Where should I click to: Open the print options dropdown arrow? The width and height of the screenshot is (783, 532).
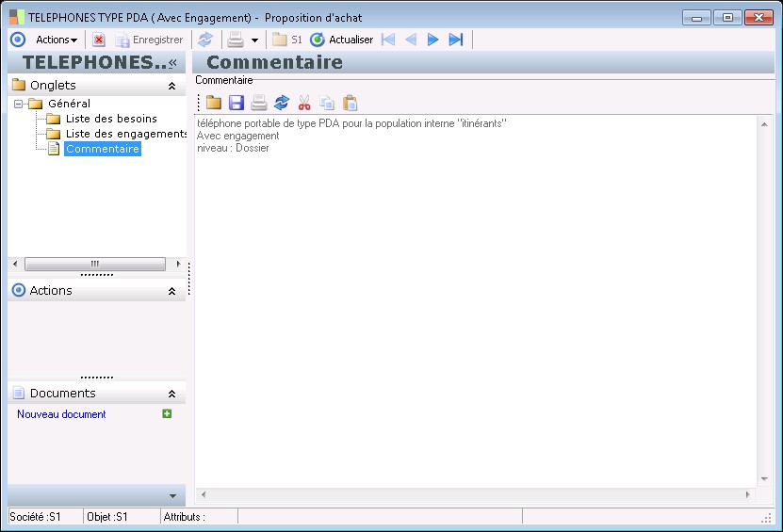click(254, 40)
